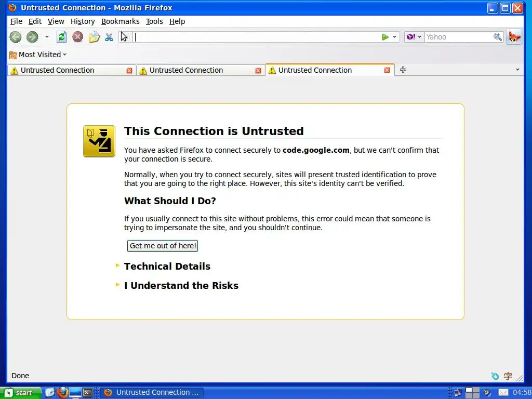Click the open folder icon in the toolbar
Screen dimensions: 532x399
point(95,37)
